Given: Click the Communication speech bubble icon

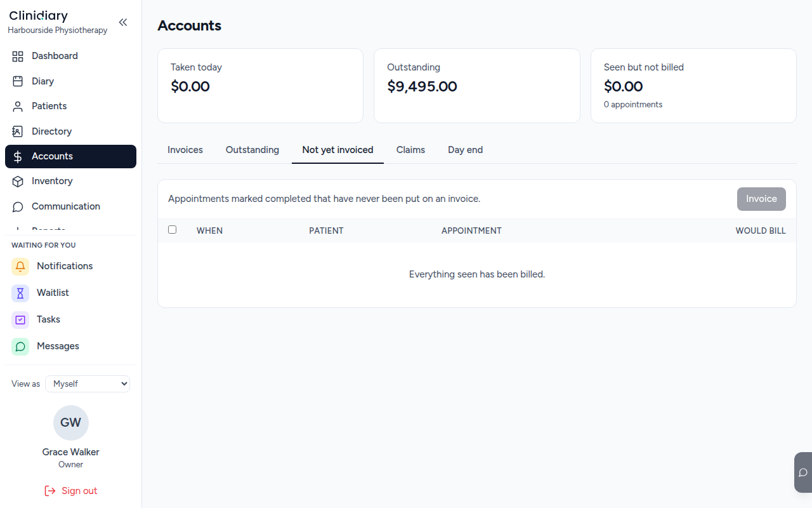Looking at the screenshot, I should (18, 206).
